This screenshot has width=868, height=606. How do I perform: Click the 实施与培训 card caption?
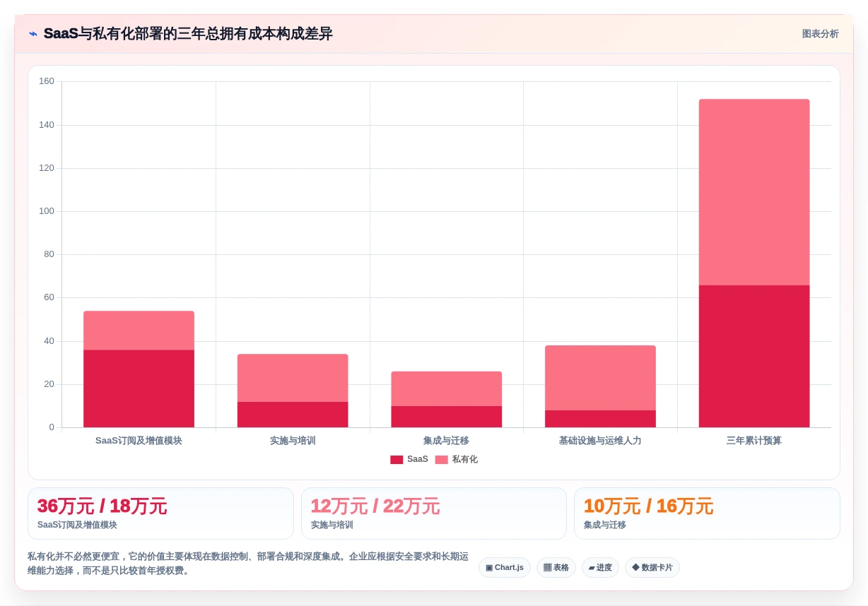point(332,525)
